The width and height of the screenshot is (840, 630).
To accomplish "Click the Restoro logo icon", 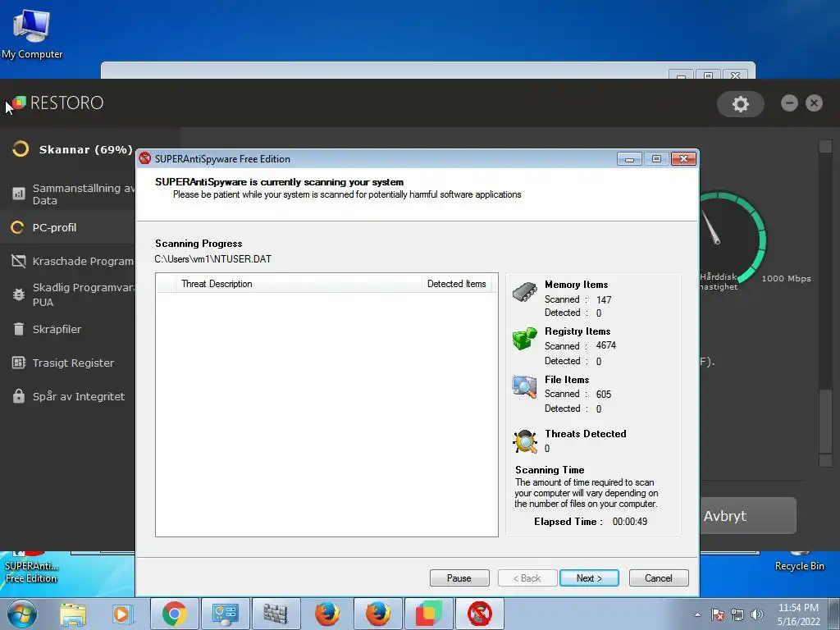I will [x=19, y=103].
